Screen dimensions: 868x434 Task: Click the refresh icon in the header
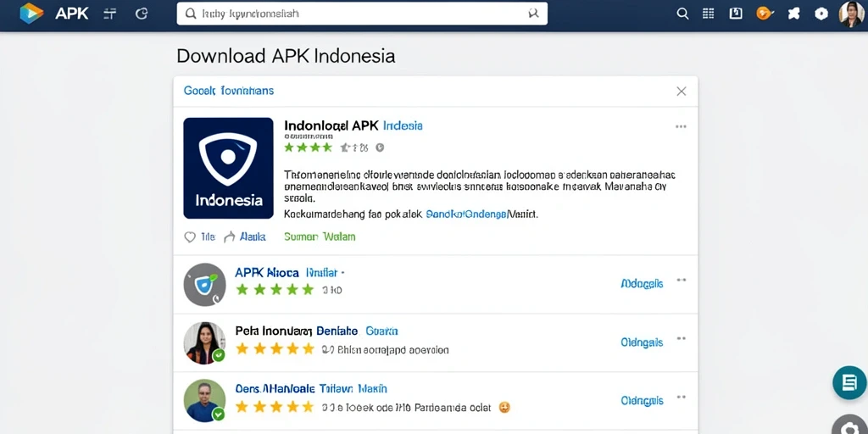point(142,14)
